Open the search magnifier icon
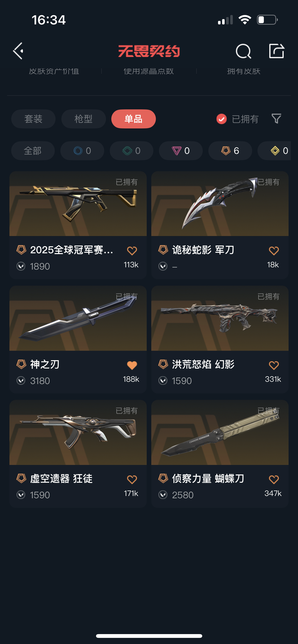The width and height of the screenshot is (298, 644). [243, 51]
